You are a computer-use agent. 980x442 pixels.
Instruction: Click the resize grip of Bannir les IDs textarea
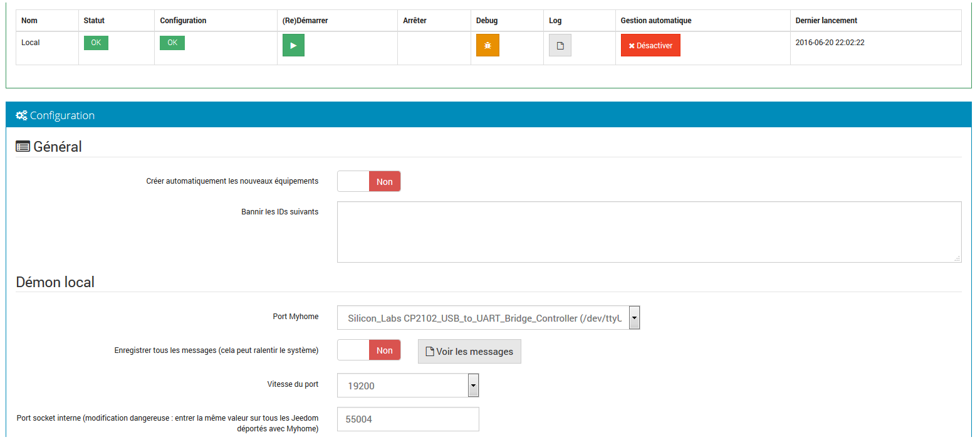tap(957, 258)
